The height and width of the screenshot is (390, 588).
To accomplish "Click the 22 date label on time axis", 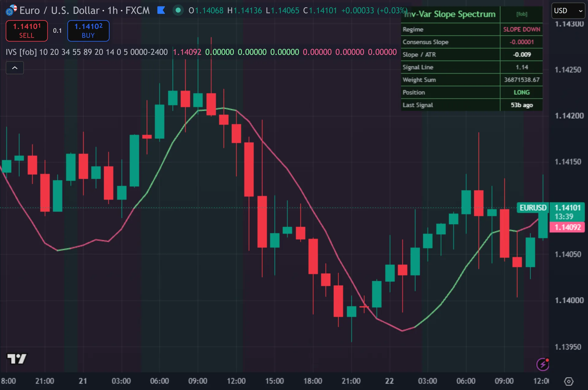I will coord(389,381).
